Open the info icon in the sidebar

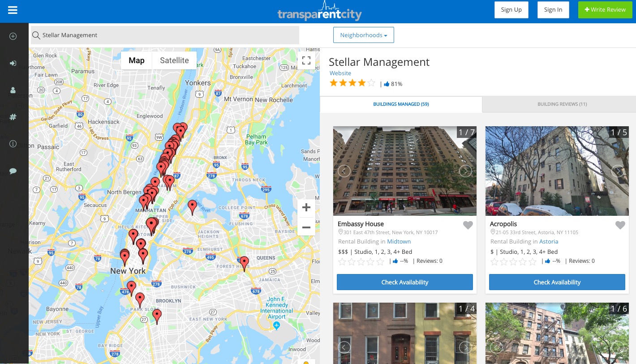pos(13,144)
